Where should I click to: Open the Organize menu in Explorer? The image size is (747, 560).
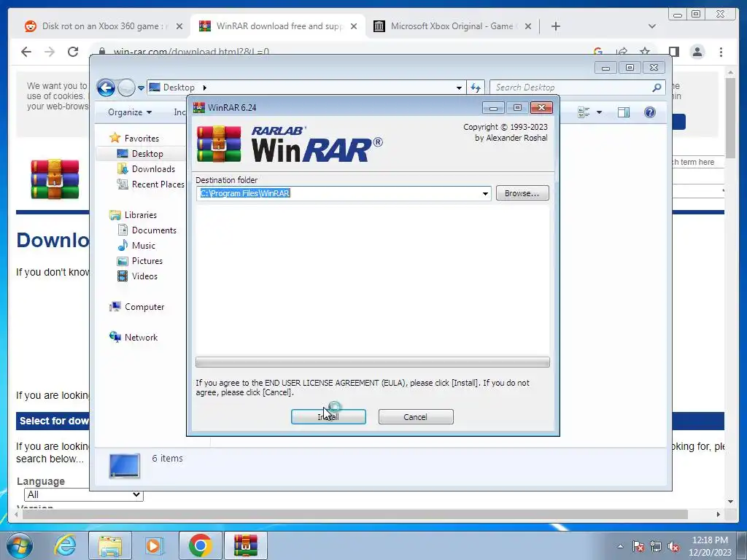(x=130, y=112)
